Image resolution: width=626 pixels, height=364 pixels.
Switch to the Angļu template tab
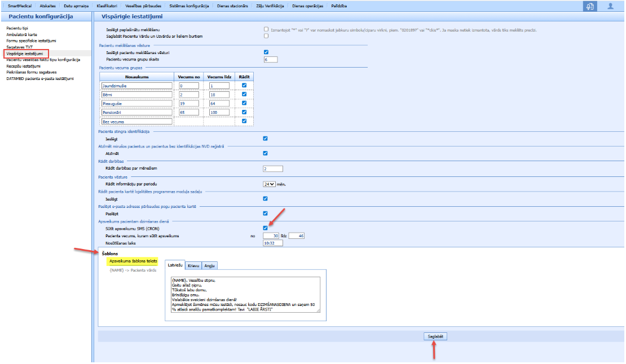point(210,265)
